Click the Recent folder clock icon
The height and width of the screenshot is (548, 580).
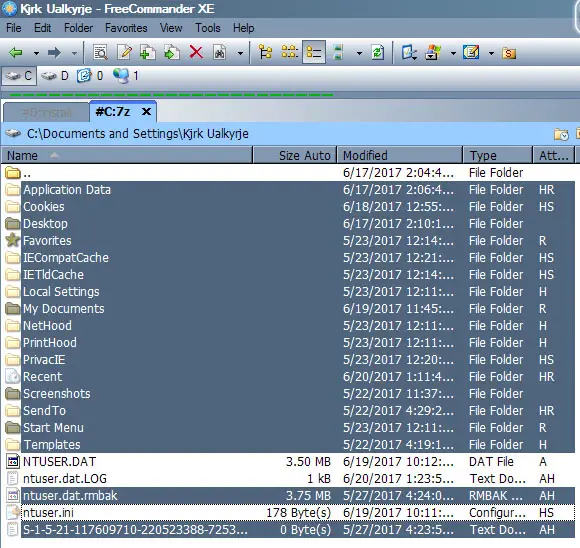[x=13, y=377]
